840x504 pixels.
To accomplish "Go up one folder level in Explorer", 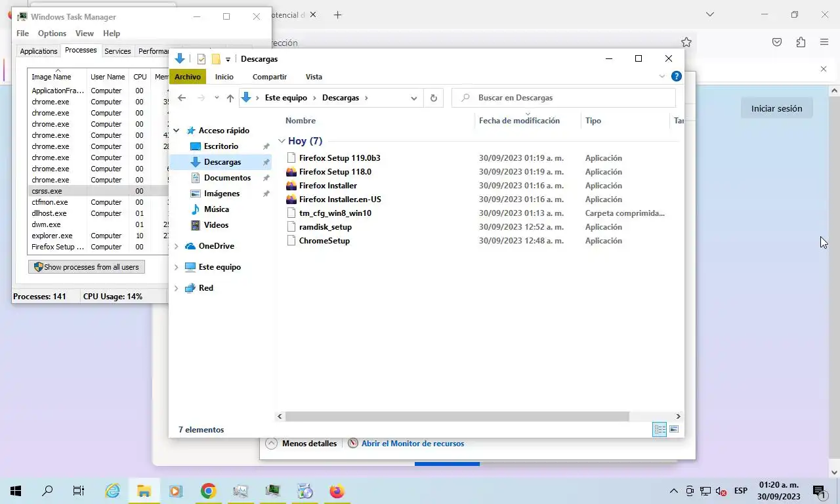I will click(x=230, y=98).
